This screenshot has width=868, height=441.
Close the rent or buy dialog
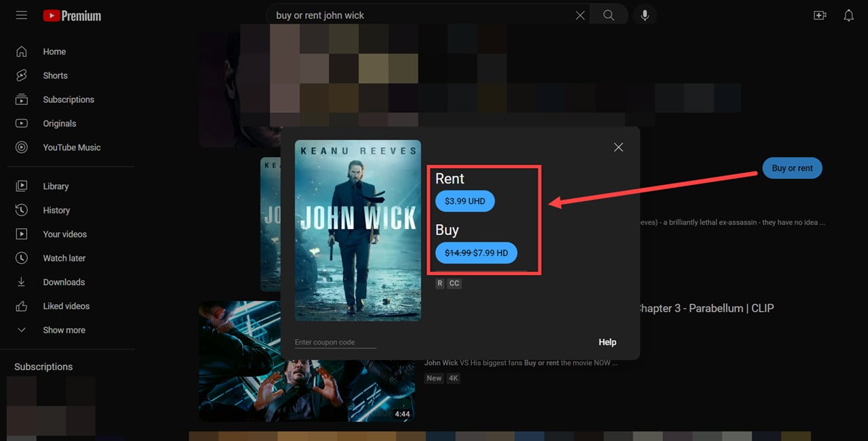tap(618, 147)
